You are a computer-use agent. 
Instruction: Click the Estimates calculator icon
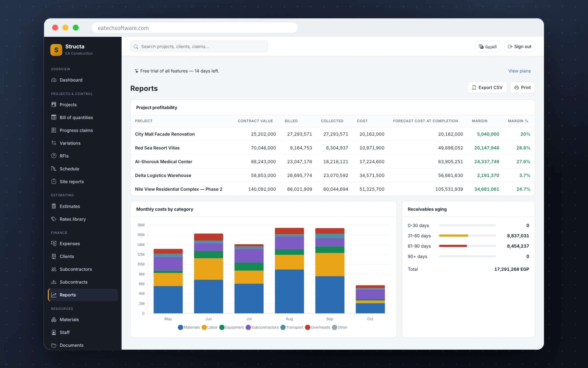tap(54, 206)
